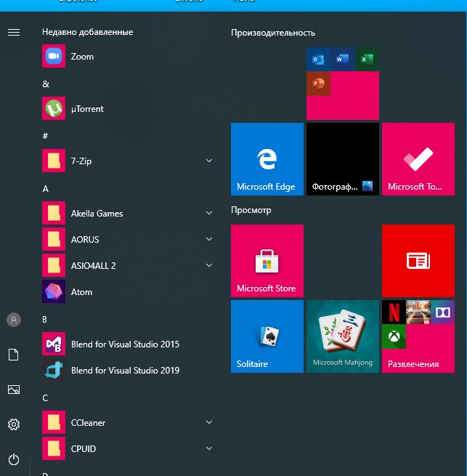The width and height of the screenshot is (467, 476).
Task: Open the Akella Games folder icon
Action: 54,213
